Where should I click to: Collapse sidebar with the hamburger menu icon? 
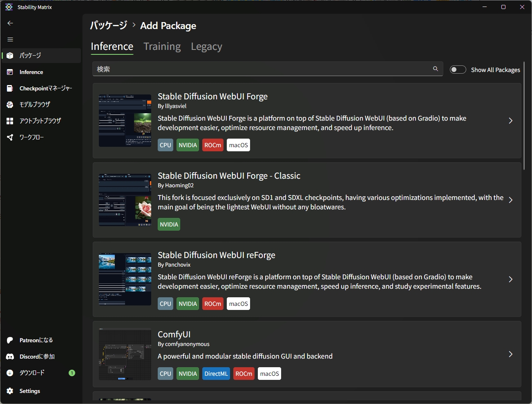pyautogui.click(x=10, y=40)
